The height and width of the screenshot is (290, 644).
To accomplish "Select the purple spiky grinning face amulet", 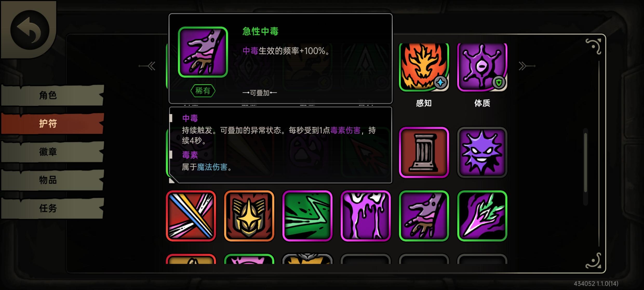I will (x=482, y=153).
